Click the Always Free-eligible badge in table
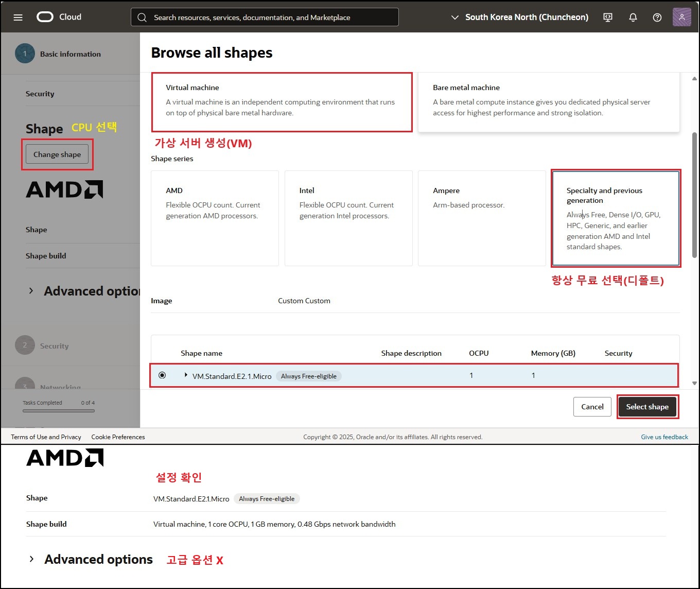 point(309,376)
